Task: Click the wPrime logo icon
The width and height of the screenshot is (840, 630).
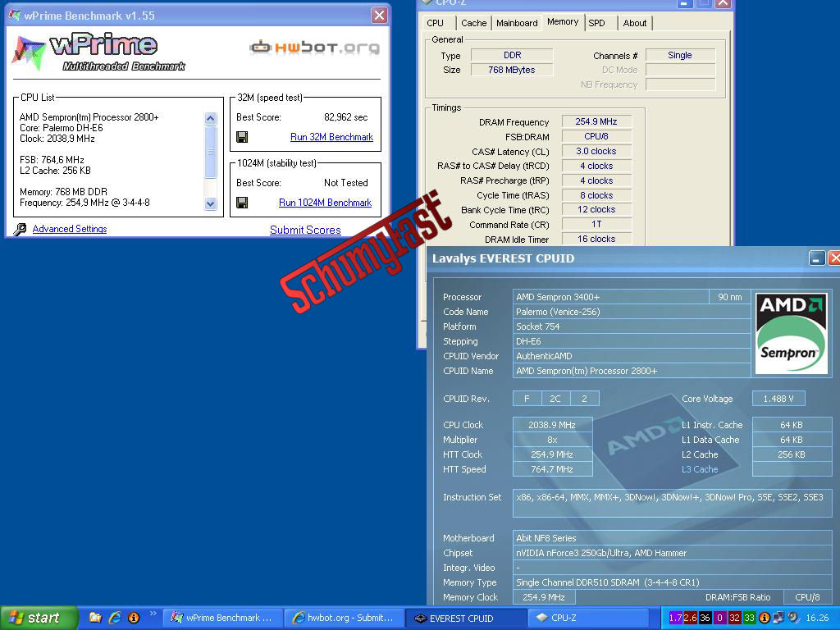Action: tap(29, 52)
